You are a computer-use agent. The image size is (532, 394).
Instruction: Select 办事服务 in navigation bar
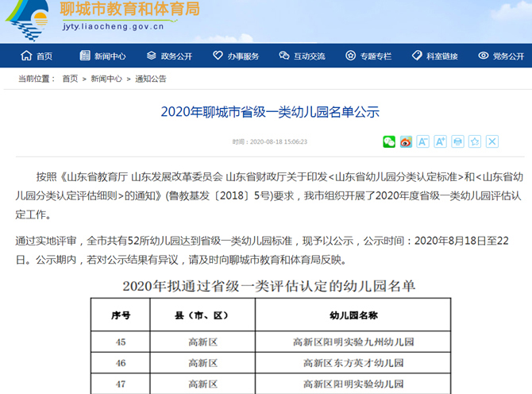(236, 56)
